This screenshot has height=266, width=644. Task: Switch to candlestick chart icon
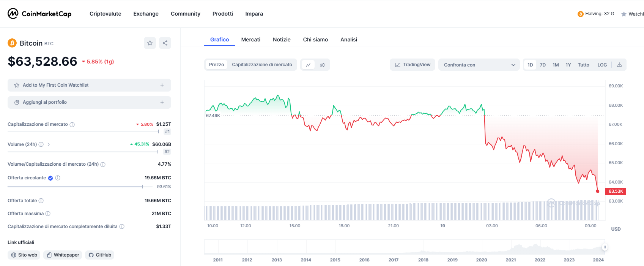coord(322,65)
